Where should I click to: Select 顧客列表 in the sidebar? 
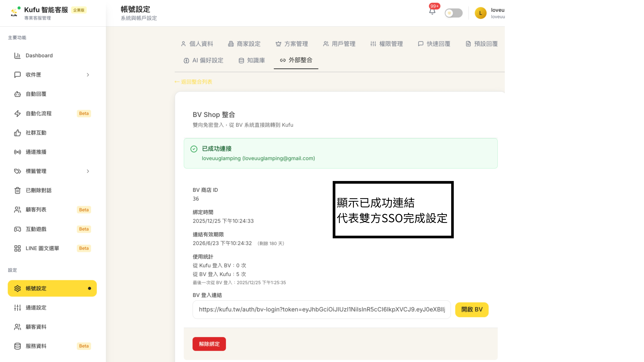pos(36,210)
